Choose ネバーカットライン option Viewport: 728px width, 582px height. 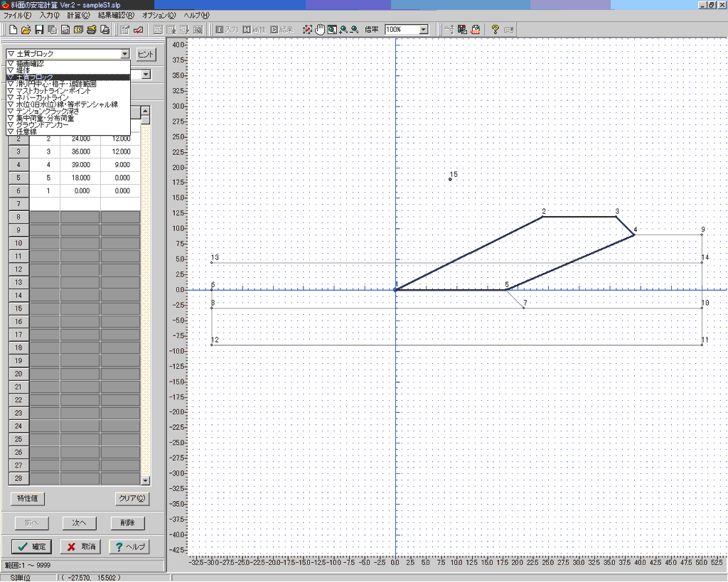pyautogui.click(x=68, y=98)
